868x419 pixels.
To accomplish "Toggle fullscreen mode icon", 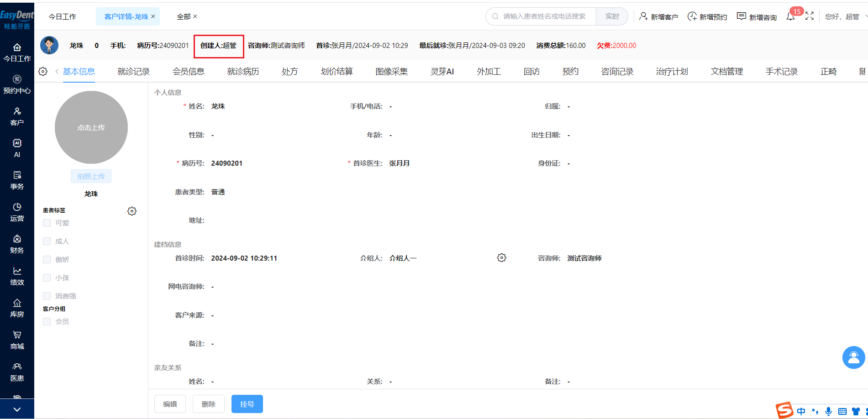I will (810, 16).
